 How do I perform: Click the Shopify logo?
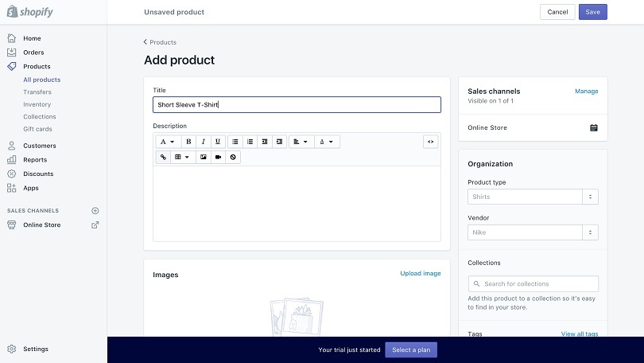30,11
